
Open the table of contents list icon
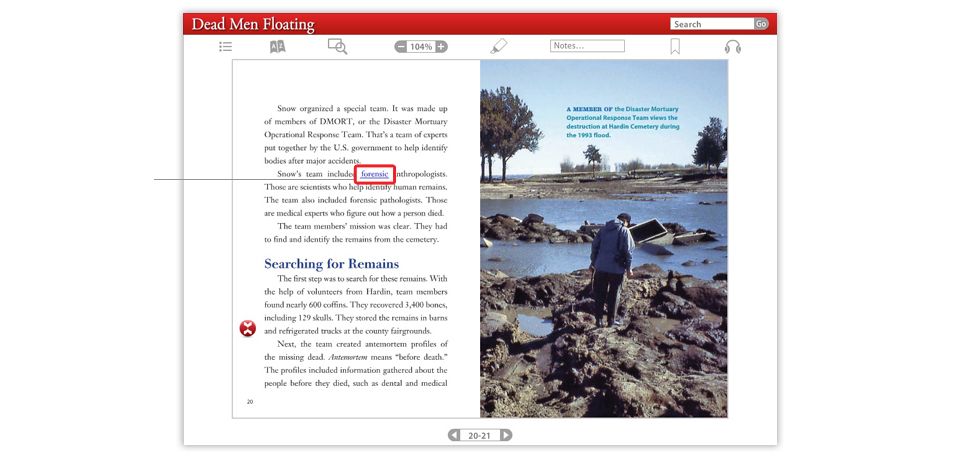point(226,47)
